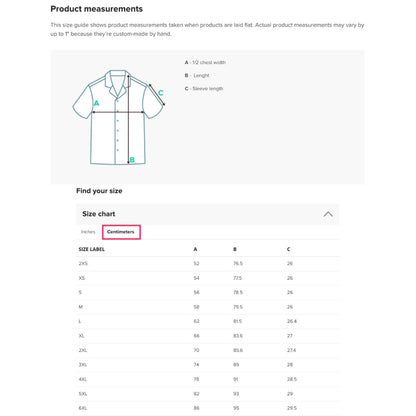Click the shirt measurement diagram
This screenshot has height=416, width=416.
pos(119,117)
